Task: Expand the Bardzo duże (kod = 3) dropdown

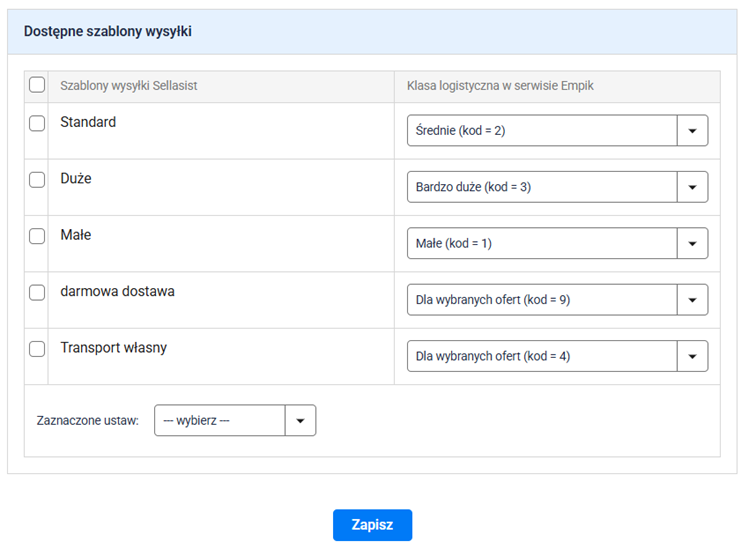Action: coord(556,187)
